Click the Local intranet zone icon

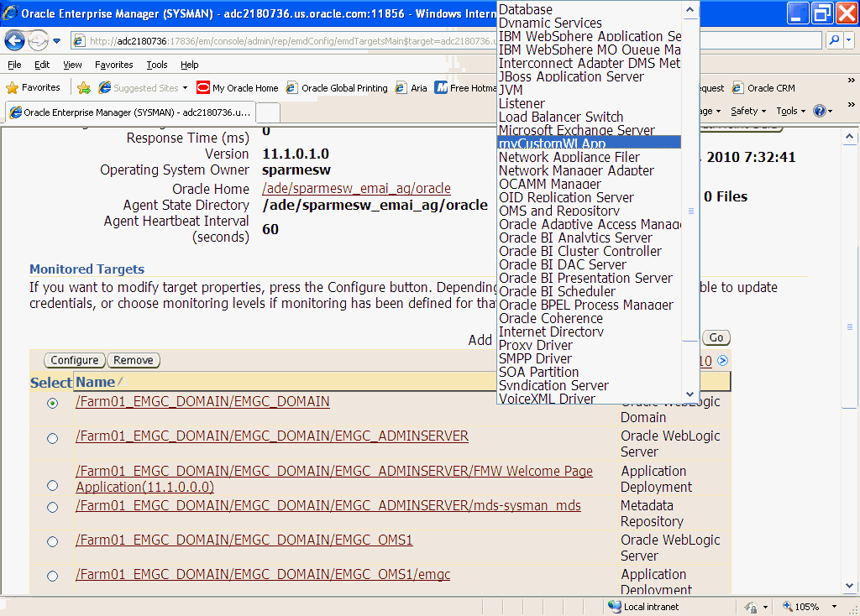tap(614, 606)
